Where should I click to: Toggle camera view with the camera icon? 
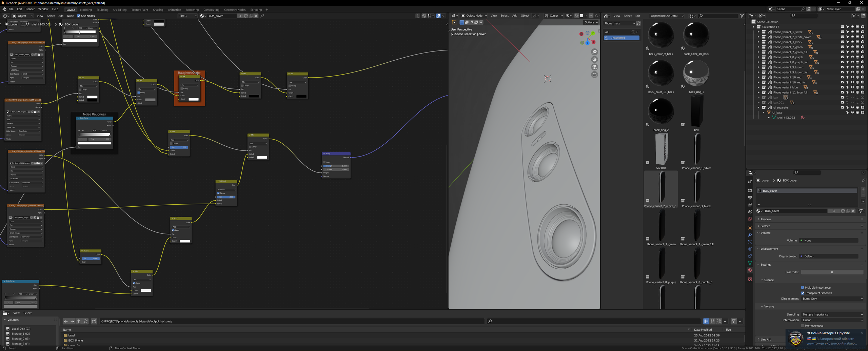(x=594, y=67)
